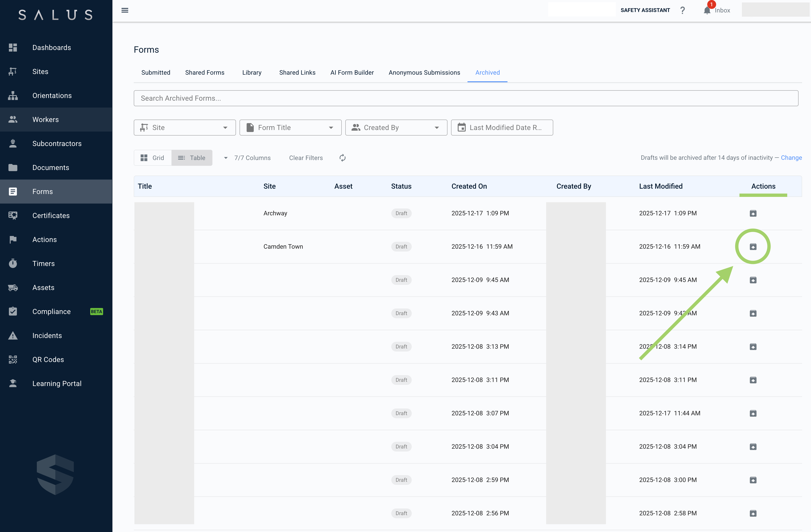The width and height of the screenshot is (811, 532).
Task: Click the Change archive inactivity link
Action: click(x=791, y=158)
